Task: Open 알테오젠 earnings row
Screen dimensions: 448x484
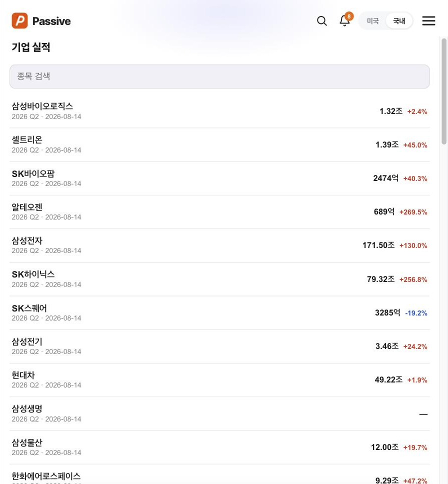Action: 219,212
